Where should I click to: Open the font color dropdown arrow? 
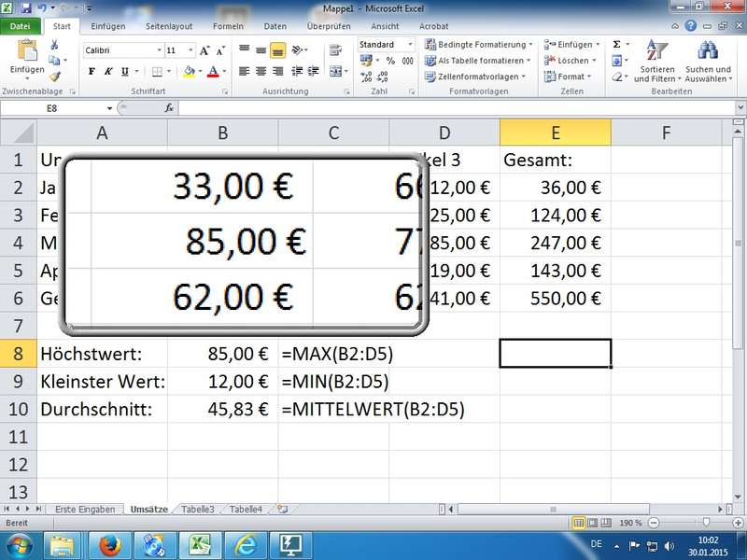coord(224,72)
